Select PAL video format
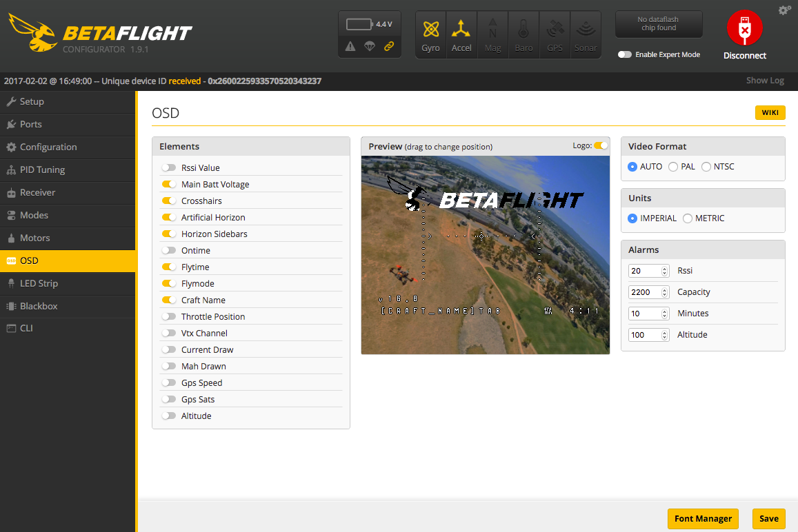 click(672, 167)
